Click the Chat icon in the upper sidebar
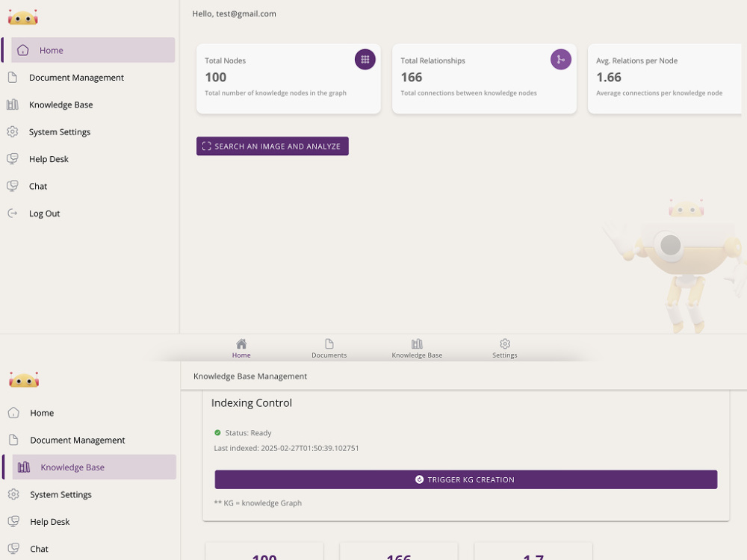Image resolution: width=747 pixels, height=560 pixels. 13,186
